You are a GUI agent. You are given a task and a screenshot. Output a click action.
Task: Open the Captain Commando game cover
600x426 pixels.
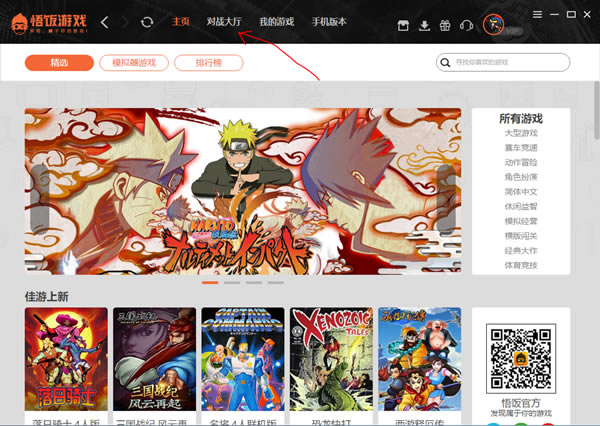[243, 359]
